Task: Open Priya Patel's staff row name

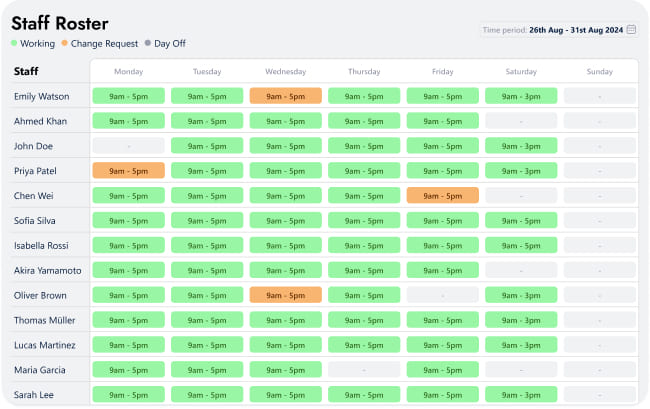Action: tap(35, 171)
